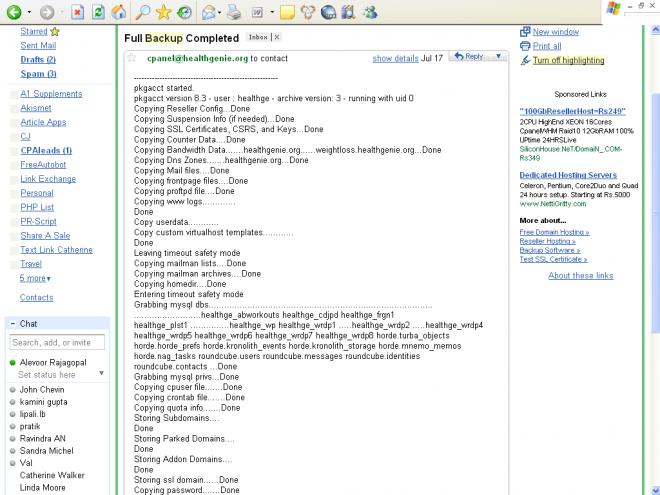Viewport: 660px width, 495px height.
Task: Toggle the star next to Starred
Action: (x=55, y=32)
